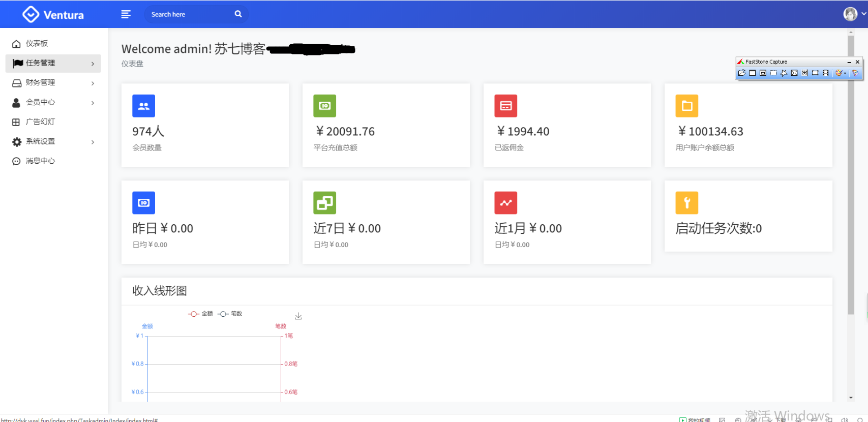Image resolution: width=868 pixels, height=422 pixels.
Task: Toggle 金额 series in chart legend
Action: tap(201, 314)
